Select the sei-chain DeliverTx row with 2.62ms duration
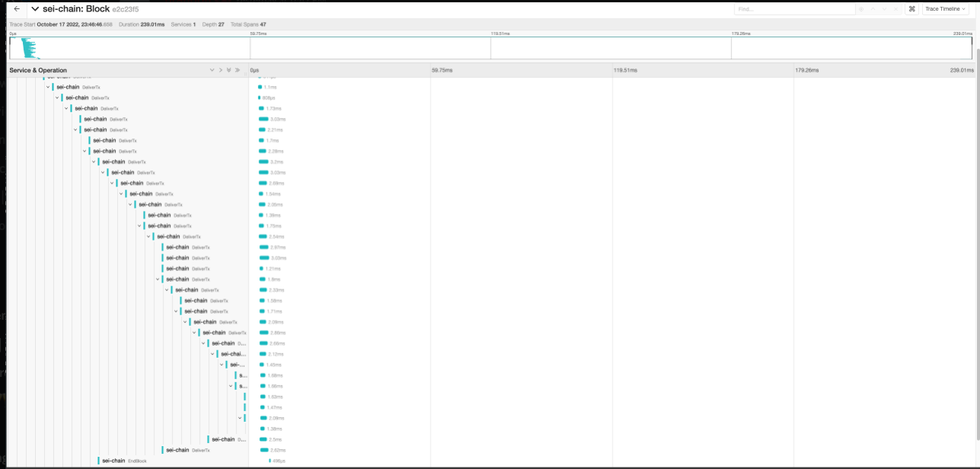The image size is (980, 469). (188, 450)
